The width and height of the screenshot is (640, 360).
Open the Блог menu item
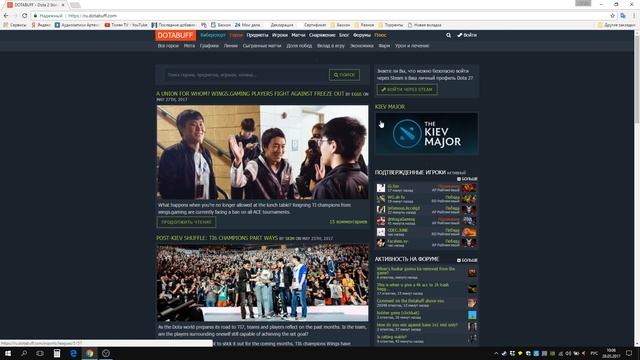coord(344,35)
